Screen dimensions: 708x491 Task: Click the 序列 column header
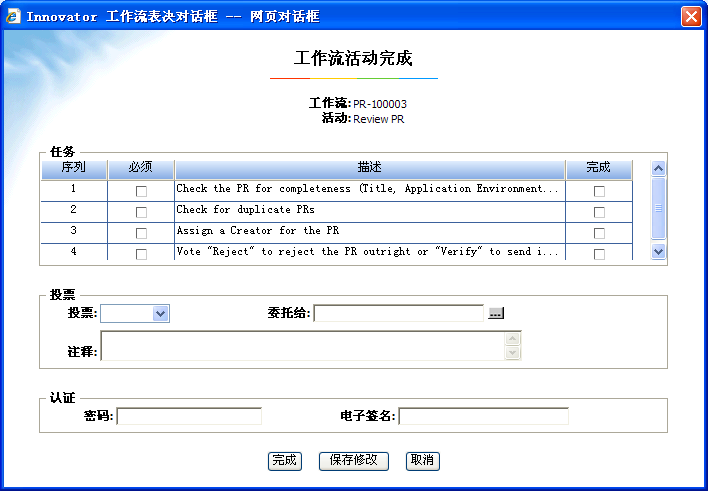pyautogui.click(x=74, y=169)
